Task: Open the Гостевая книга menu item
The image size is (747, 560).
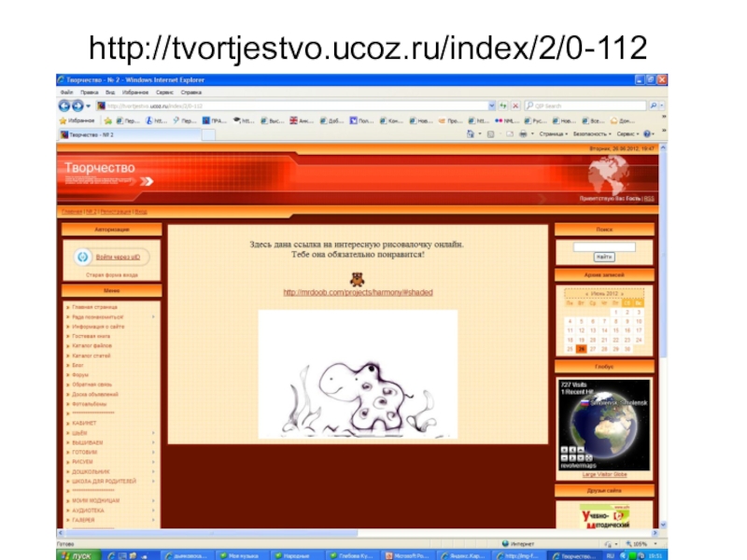Action: tap(91, 336)
